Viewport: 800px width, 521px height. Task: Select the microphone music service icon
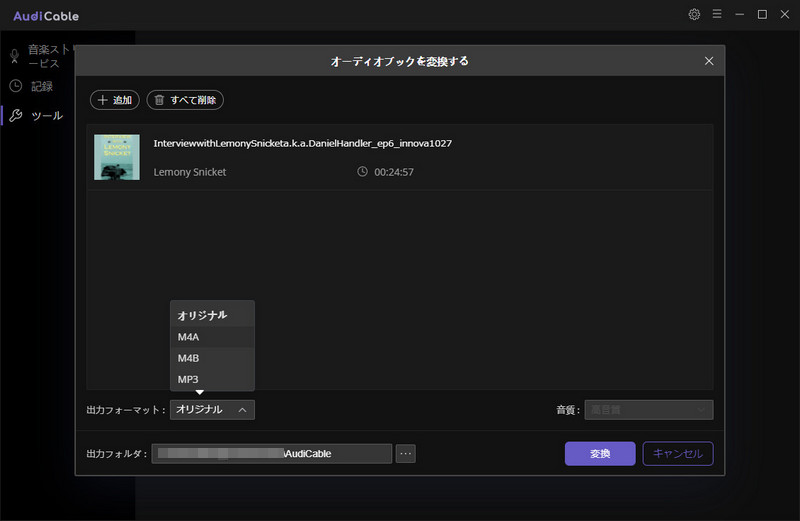pyautogui.click(x=14, y=56)
